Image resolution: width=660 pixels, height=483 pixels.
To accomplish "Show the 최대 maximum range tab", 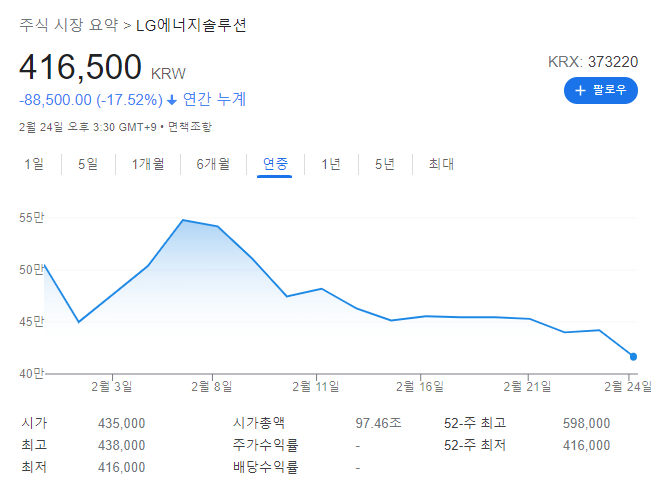I will click(441, 164).
